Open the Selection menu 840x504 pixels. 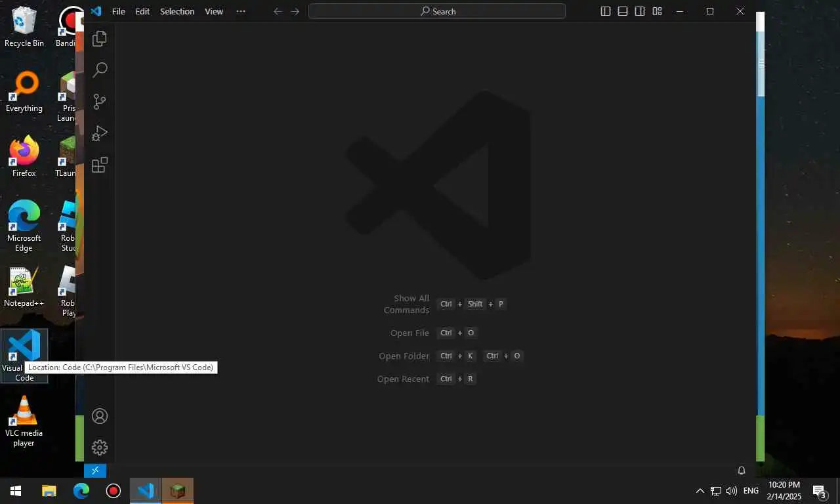click(177, 11)
